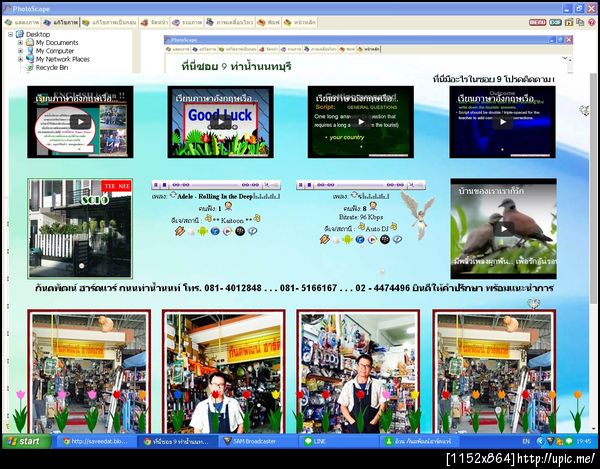Switch to LINE from the taskbar
The image size is (600, 469).
click(x=337, y=441)
